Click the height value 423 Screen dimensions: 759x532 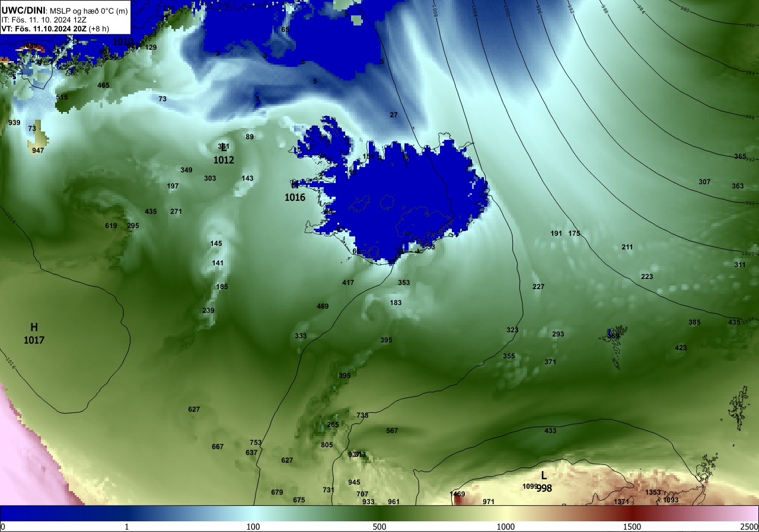point(681,348)
